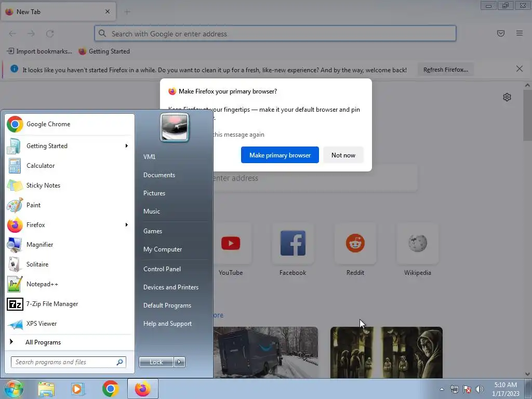Open Getting Started bookmark
532x399 pixels.
tap(104, 51)
